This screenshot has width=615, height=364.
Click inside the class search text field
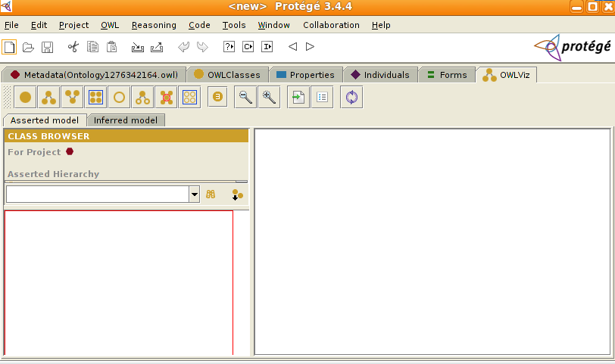(98, 194)
